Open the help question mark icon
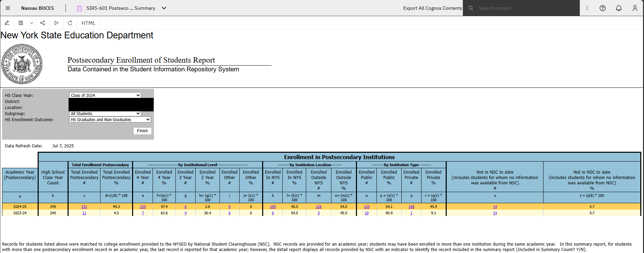The width and height of the screenshot is (644, 253). click(603, 8)
